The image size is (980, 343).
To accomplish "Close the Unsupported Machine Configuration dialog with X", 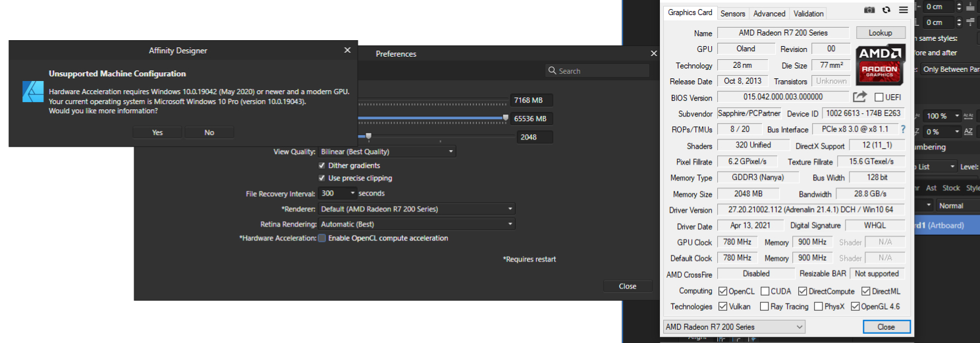I will (x=347, y=50).
